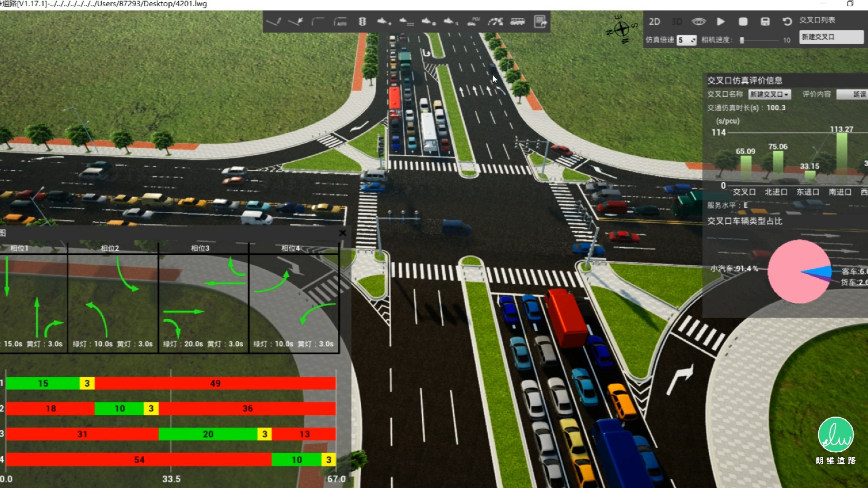Click the reset/undo circular arrow icon
The width and height of the screenshot is (868, 488).
(787, 21)
